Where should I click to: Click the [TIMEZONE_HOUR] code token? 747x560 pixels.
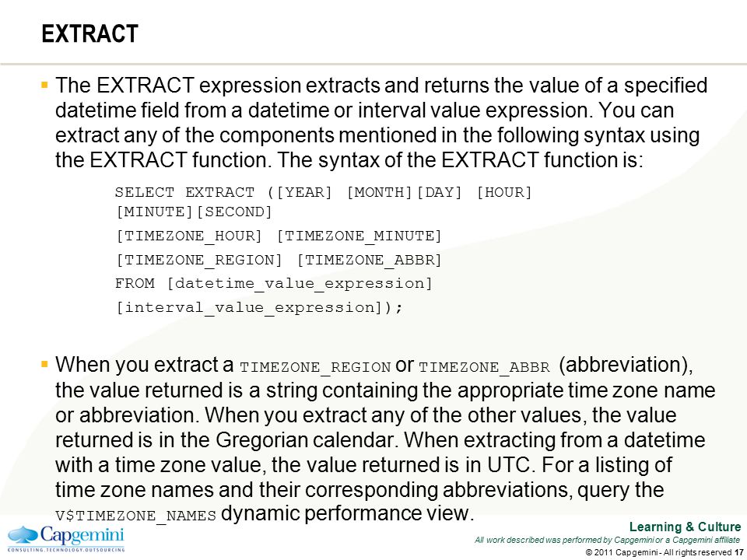pyautogui.click(x=189, y=236)
